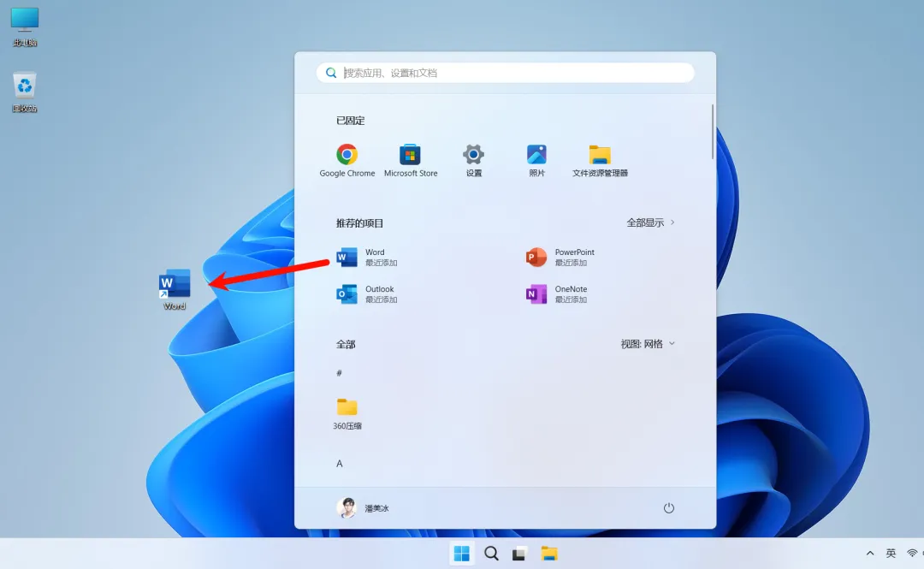The width and height of the screenshot is (924, 569).
Task: Show hidden tray icons chevron
Action: (870, 553)
